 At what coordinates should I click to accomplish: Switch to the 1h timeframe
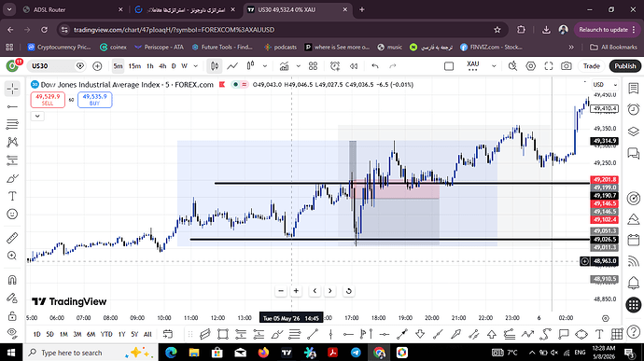click(150, 66)
